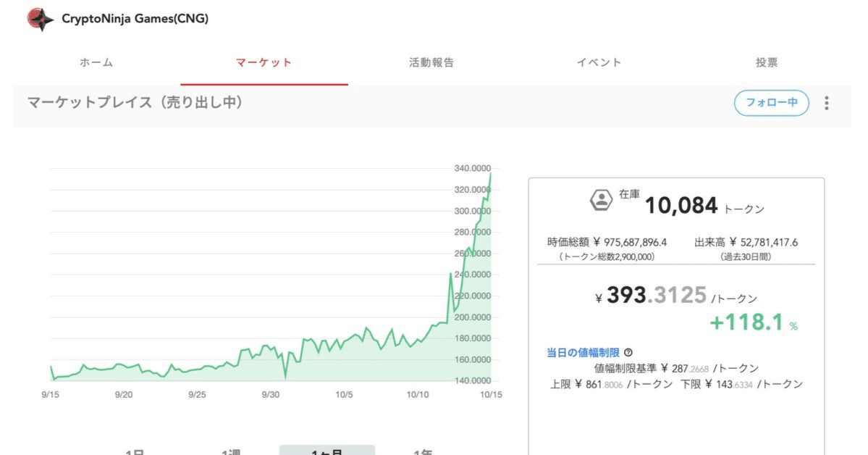Open the 投票 tab
Screen dimensions: 868x455
pyautogui.click(x=767, y=63)
